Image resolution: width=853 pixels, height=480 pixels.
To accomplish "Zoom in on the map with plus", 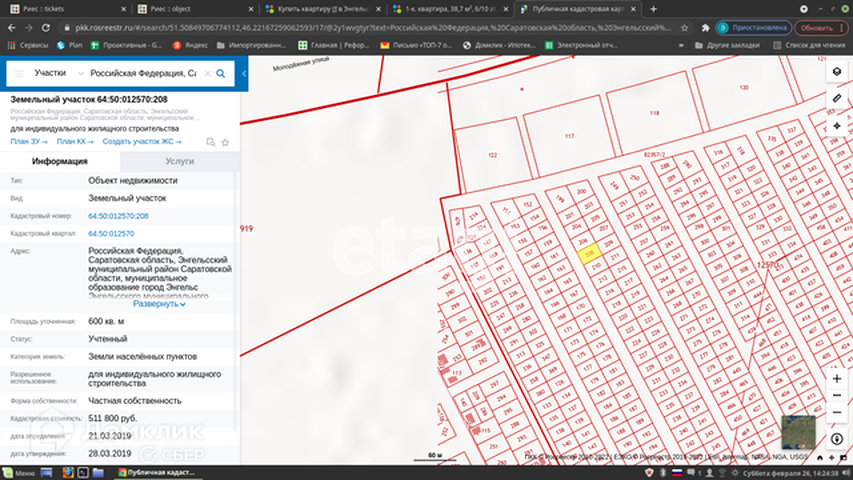I will pyautogui.click(x=837, y=378).
